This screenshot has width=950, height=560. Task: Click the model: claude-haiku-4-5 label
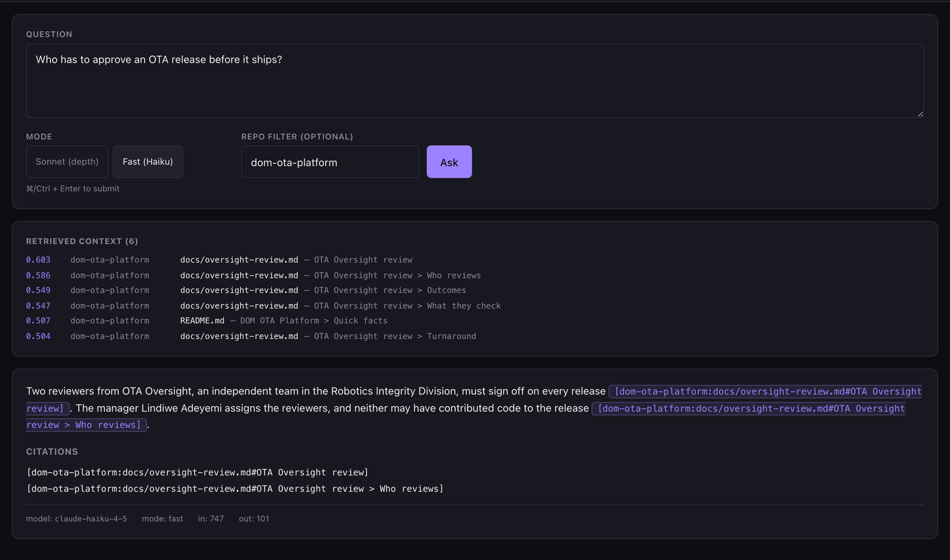(x=77, y=518)
